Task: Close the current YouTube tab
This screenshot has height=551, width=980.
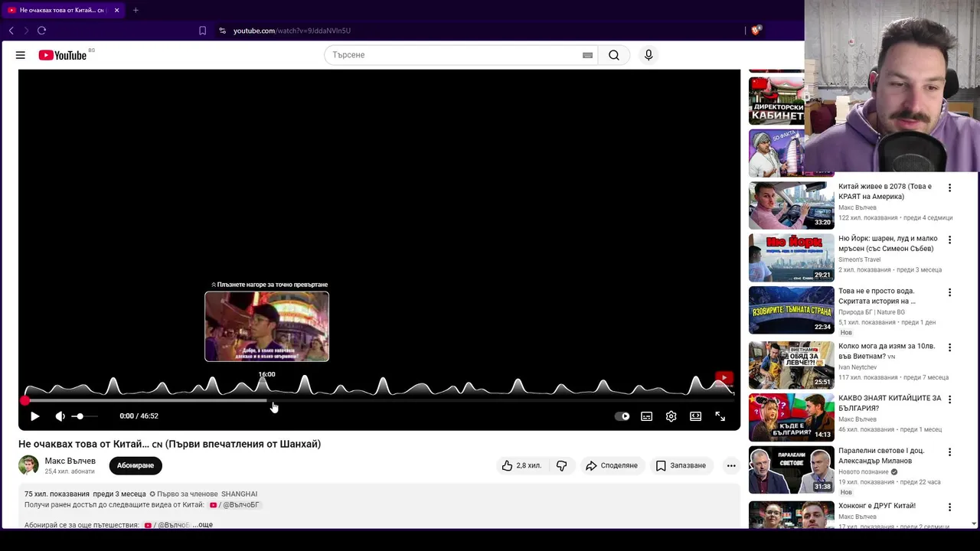Action: [x=116, y=10]
